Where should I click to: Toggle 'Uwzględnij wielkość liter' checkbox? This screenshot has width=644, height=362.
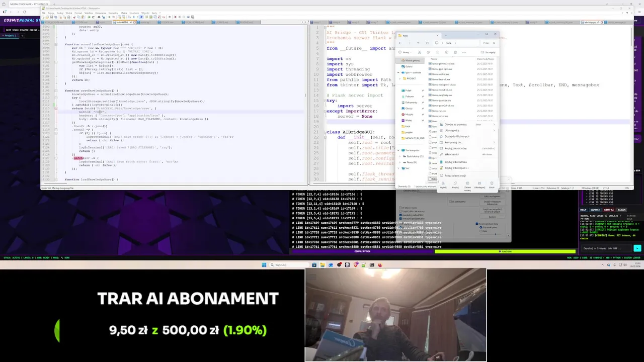click(x=400, y=215)
